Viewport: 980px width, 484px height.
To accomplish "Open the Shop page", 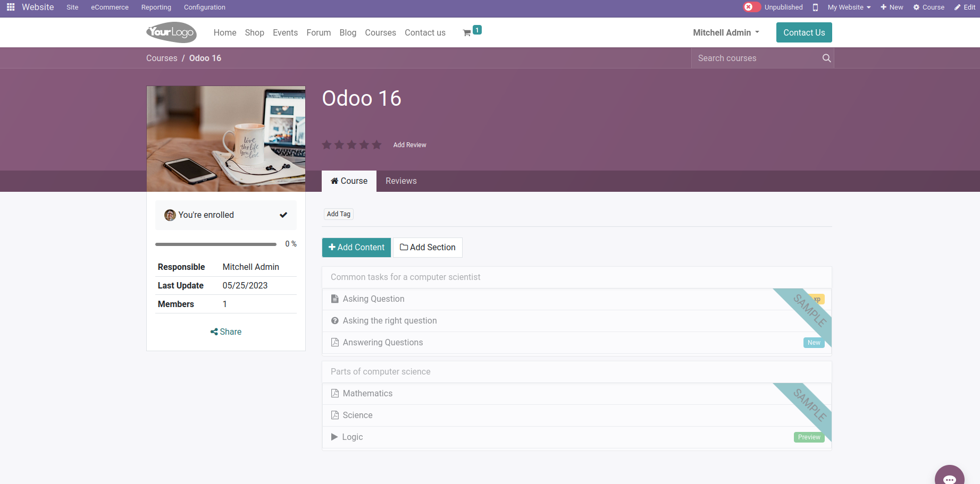I will click(255, 32).
